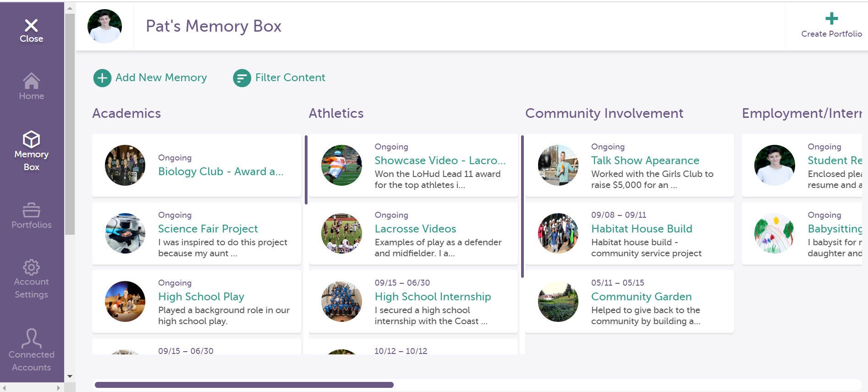The width and height of the screenshot is (868, 392).
Task: Open Community Garden thumbnail
Action: [558, 301]
